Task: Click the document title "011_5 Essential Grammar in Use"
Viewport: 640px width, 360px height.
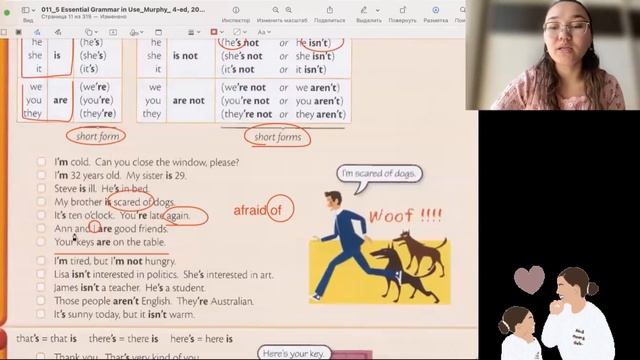Action: [x=123, y=9]
